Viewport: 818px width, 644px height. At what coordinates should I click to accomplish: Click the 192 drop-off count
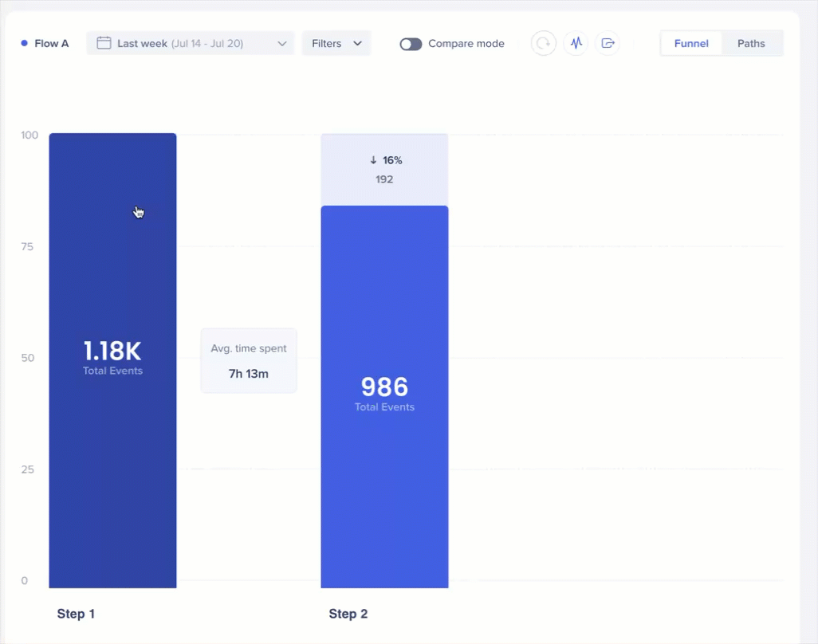pyautogui.click(x=384, y=179)
